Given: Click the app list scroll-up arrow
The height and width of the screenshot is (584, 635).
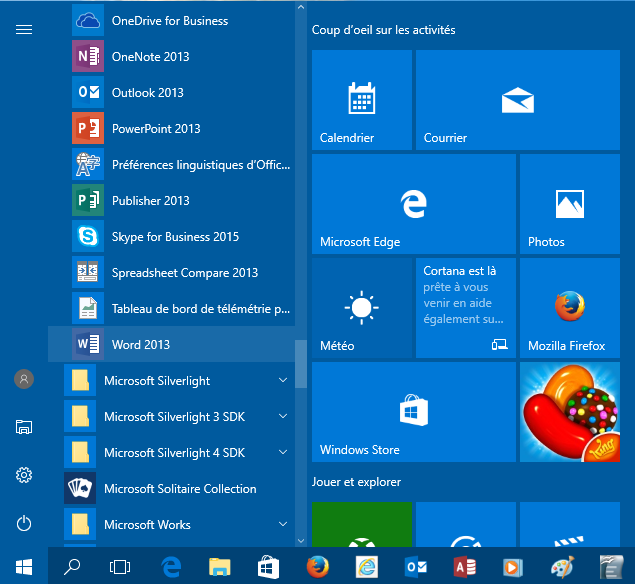Looking at the screenshot, I should (x=301, y=7).
